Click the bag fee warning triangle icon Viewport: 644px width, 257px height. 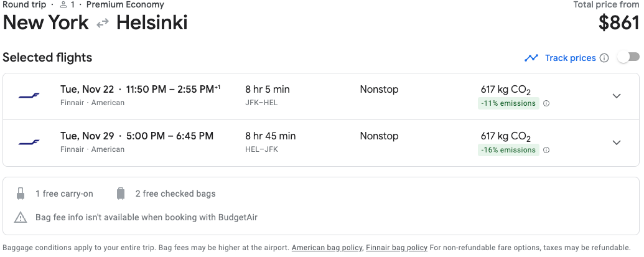pos(21,217)
